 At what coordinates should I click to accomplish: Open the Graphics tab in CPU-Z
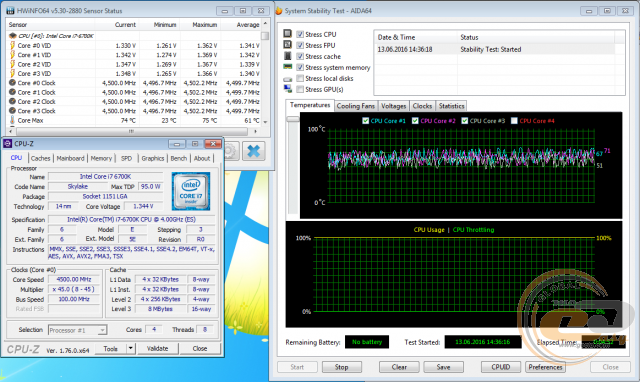coord(153,158)
